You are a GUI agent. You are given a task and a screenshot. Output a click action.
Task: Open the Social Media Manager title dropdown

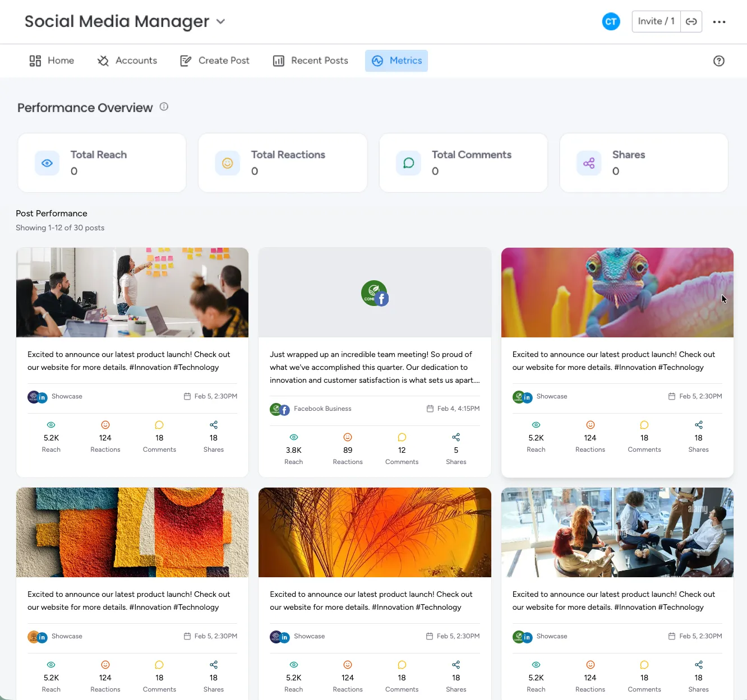(x=220, y=21)
